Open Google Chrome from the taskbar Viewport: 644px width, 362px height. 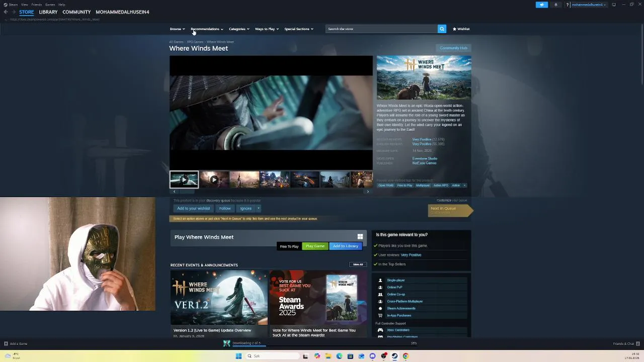coord(406,356)
